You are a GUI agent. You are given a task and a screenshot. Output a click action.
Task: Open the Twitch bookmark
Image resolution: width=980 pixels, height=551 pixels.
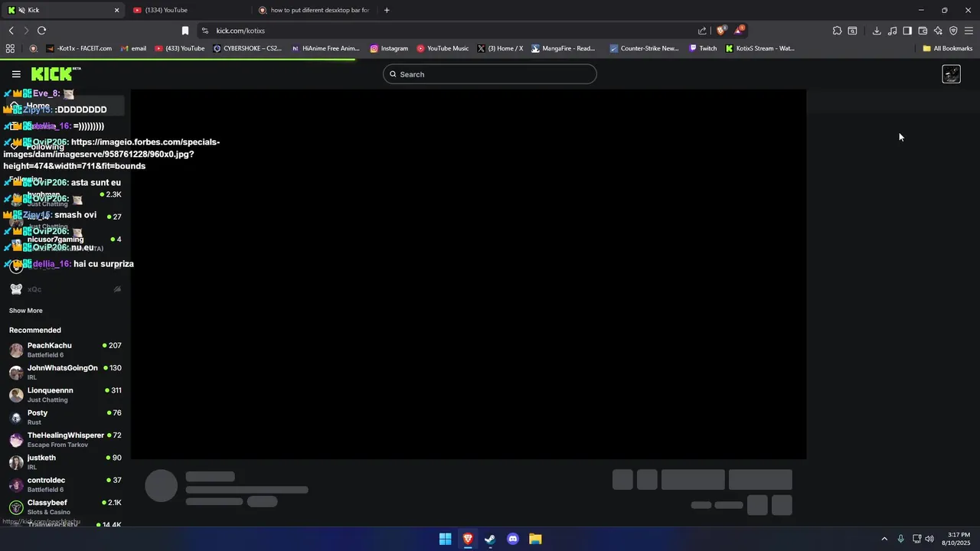[703, 48]
